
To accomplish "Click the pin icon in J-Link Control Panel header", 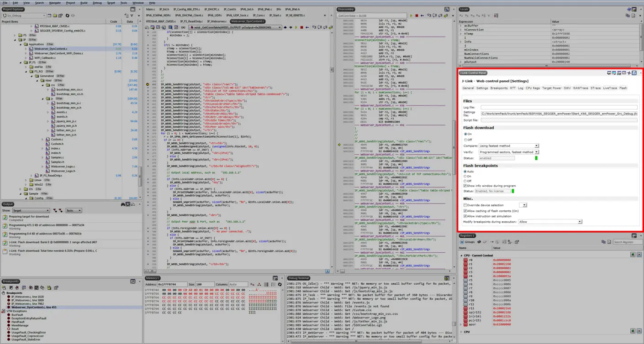I will 628,73.
